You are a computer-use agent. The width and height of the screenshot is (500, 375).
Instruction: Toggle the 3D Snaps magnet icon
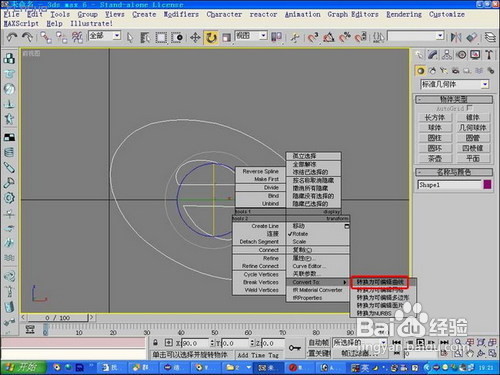(x=313, y=37)
